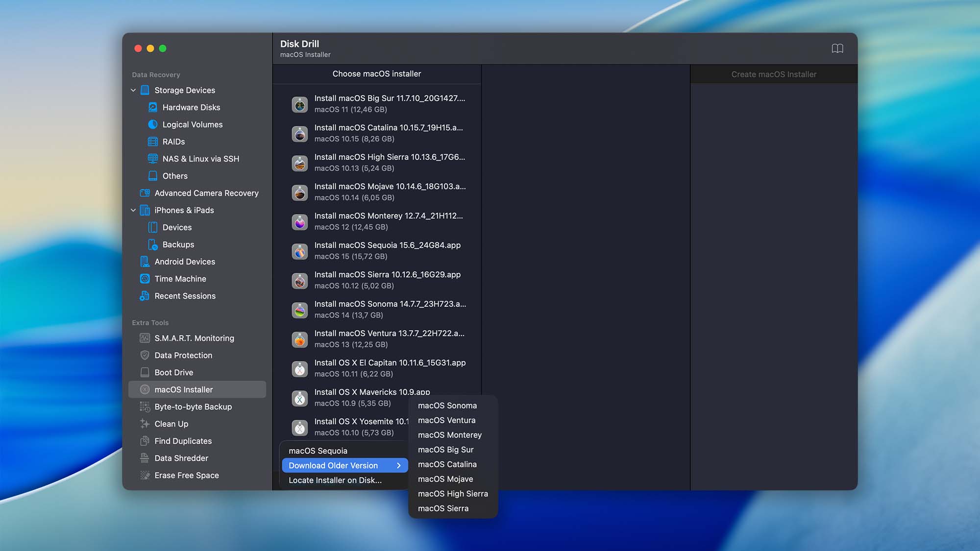This screenshot has height=551, width=980.
Task: Click the El Capitan installer disk icon
Action: [x=300, y=369]
